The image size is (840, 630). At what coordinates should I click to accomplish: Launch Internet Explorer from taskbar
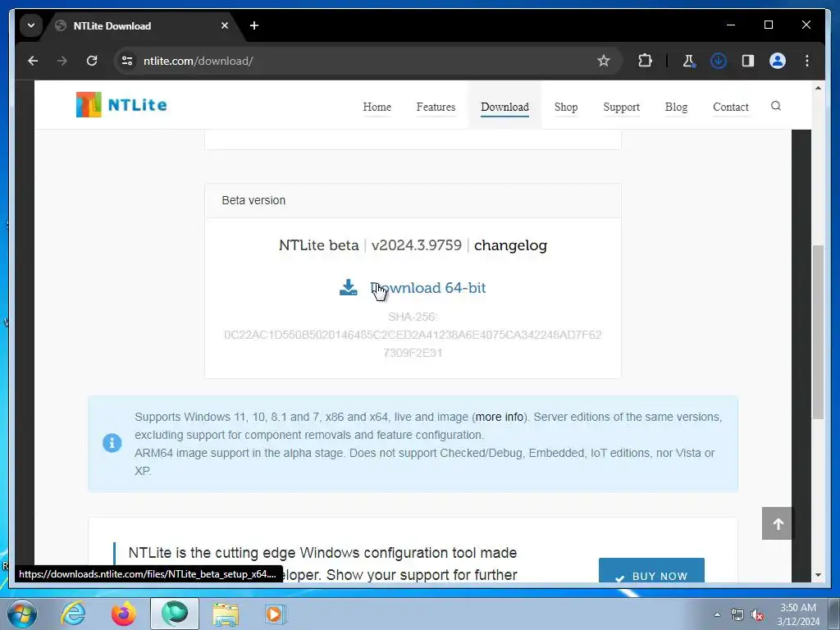coord(73,614)
